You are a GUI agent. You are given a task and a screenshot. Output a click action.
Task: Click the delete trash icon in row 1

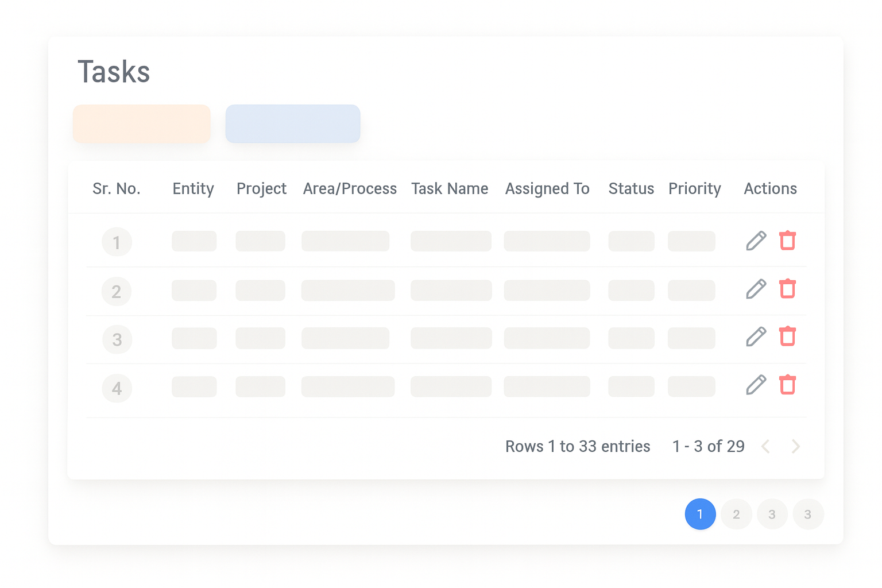pos(788,241)
